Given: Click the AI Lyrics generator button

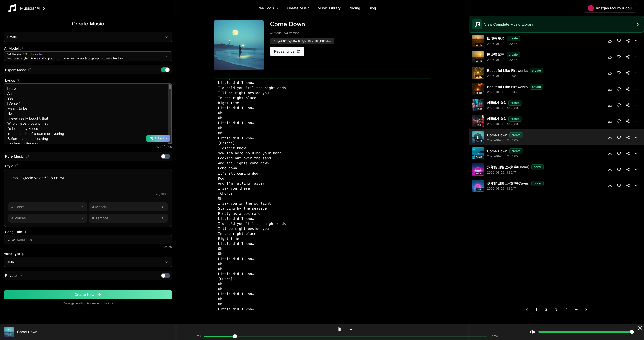Looking at the screenshot, I should (x=158, y=138).
